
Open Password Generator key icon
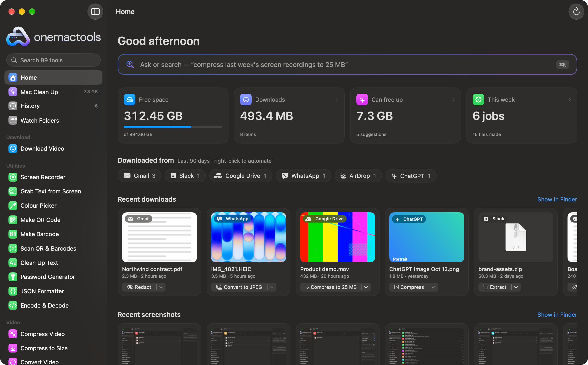point(13,277)
